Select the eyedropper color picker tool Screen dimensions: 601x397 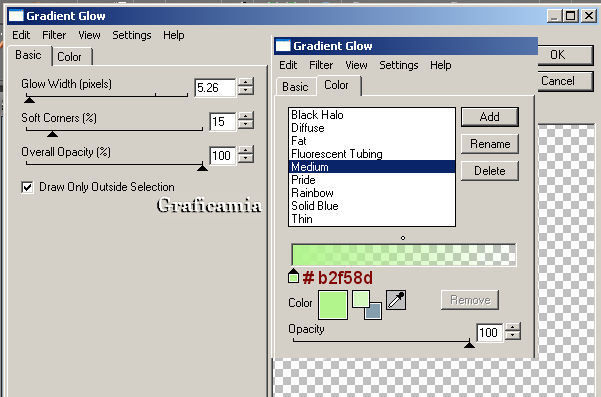tap(396, 300)
